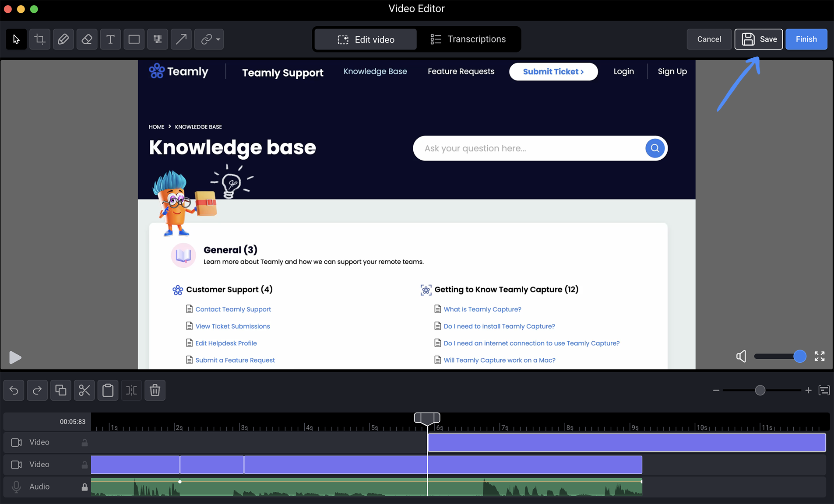The image size is (834, 504).
Task: Click the Login link
Action: [623, 71]
